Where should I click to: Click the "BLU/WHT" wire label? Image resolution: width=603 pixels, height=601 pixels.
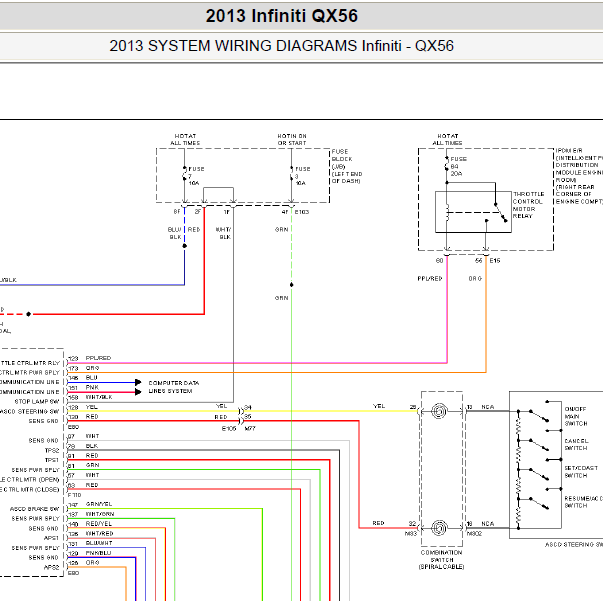(99, 543)
